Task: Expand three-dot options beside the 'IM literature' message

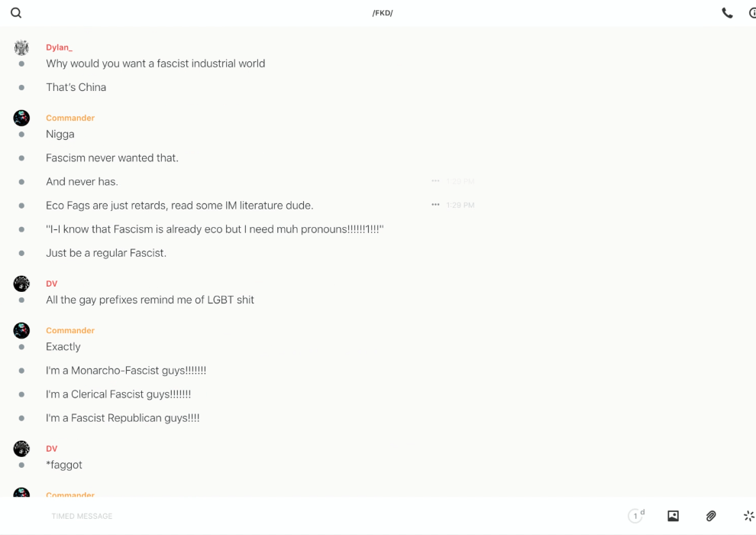Action: [x=435, y=205]
